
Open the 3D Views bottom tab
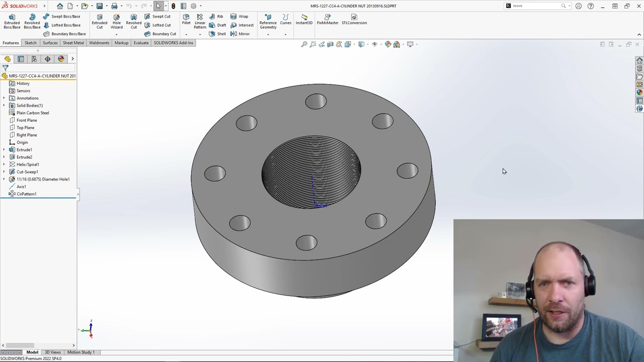coord(52,352)
